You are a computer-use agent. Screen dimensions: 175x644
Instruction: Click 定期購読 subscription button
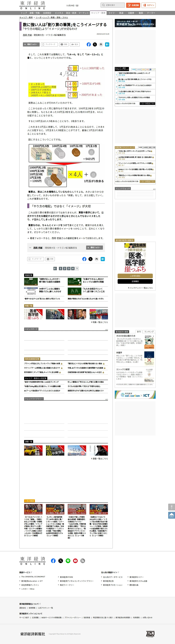pyautogui.click(x=135, y=282)
